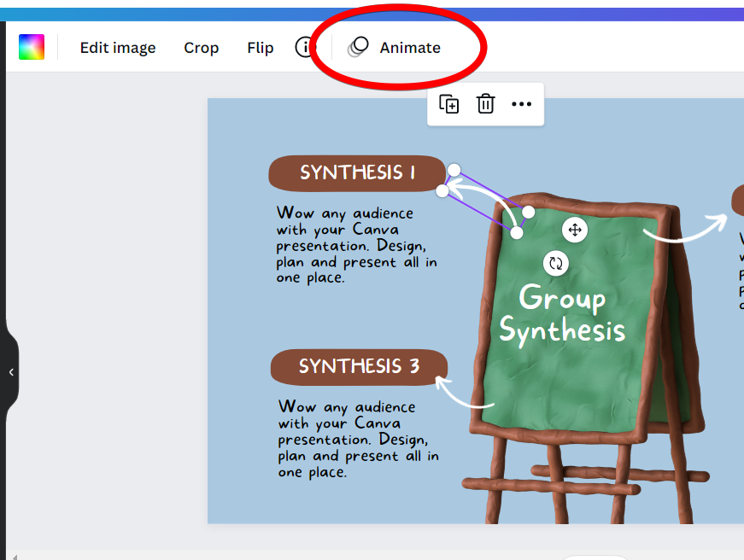
Task: Click Edit image in the toolbar
Action: click(118, 48)
